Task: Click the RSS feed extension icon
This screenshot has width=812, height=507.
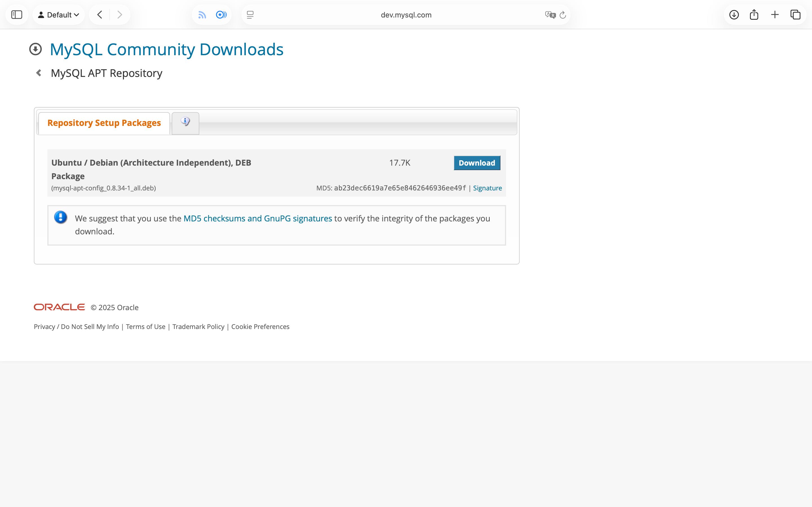Action: click(x=202, y=15)
